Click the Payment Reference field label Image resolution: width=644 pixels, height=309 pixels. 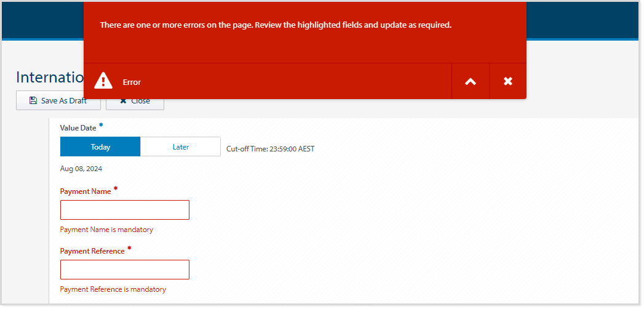(92, 251)
